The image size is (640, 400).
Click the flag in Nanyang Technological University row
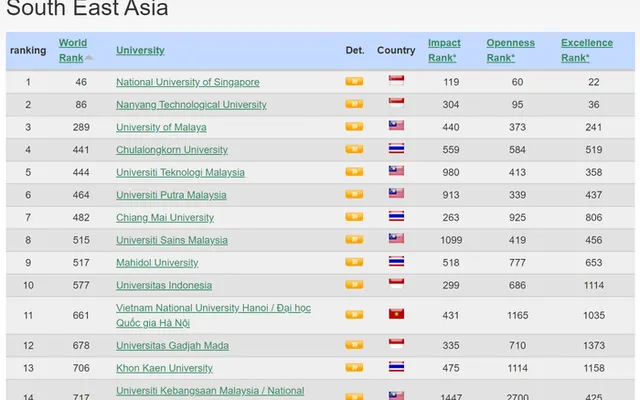pos(396,102)
